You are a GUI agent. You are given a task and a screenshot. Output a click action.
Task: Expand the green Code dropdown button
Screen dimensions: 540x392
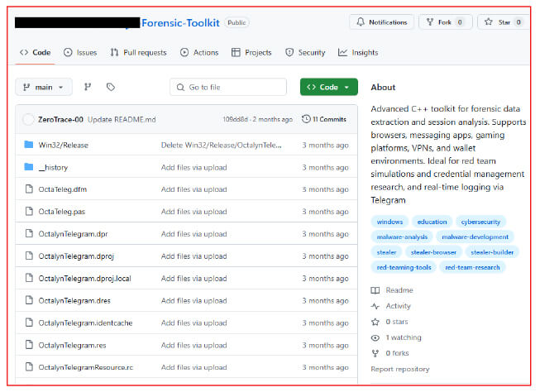pos(329,87)
